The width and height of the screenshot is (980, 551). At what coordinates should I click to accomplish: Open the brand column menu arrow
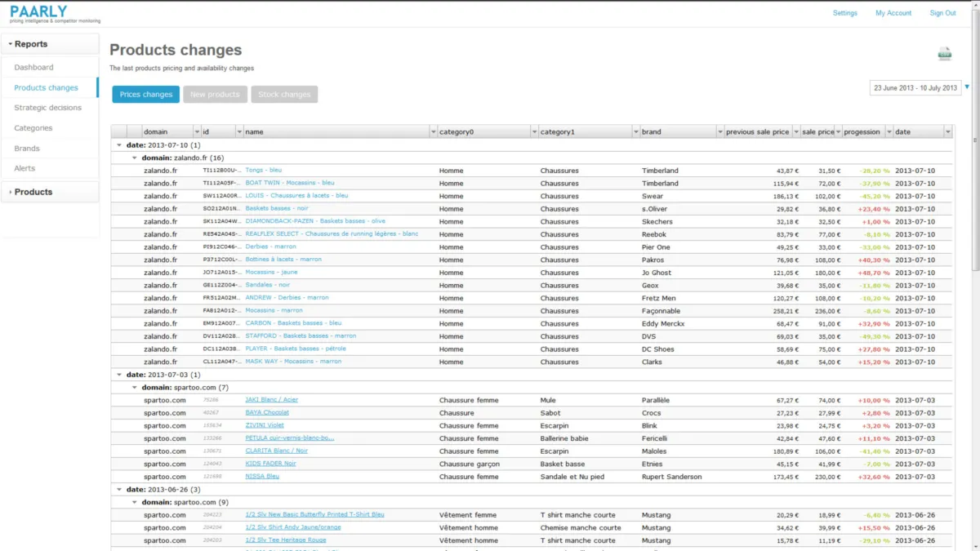click(719, 131)
